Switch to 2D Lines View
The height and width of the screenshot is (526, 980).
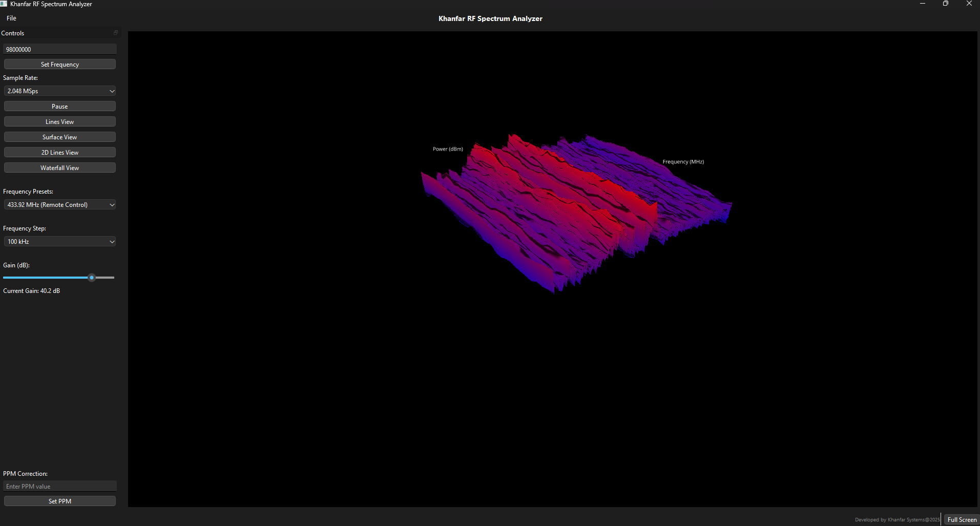click(x=60, y=153)
